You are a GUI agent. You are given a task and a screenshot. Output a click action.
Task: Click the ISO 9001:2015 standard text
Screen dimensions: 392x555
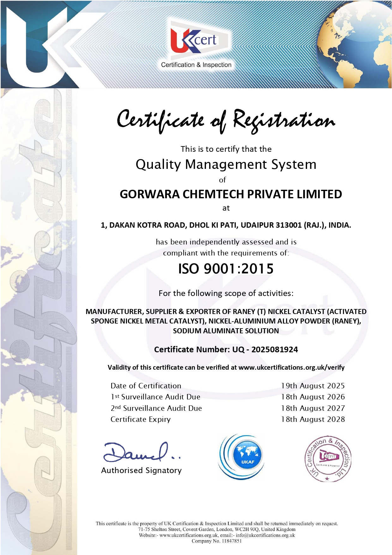coord(226,269)
